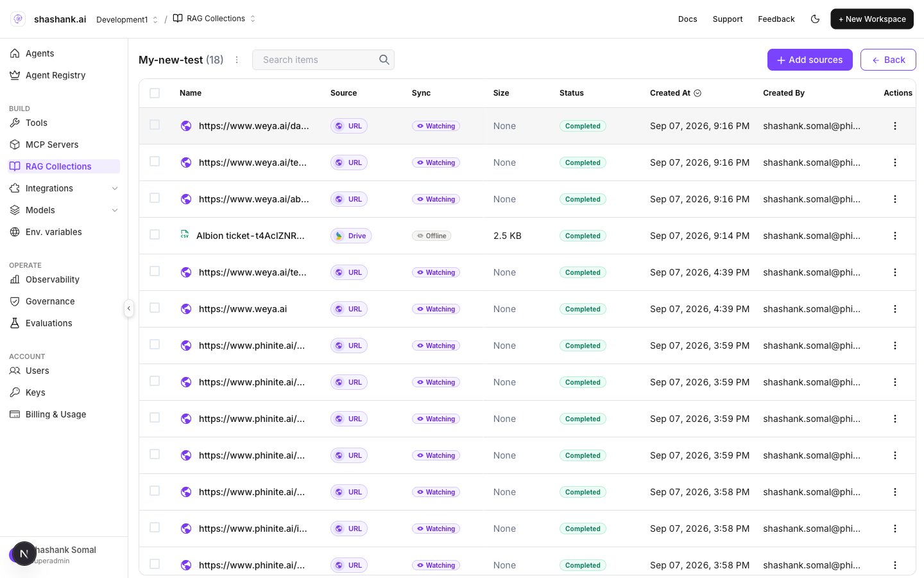Select the weya.ai/te... row created at 4:39 PM
Viewport: 924px width, 578px height.
click(155, 271)
